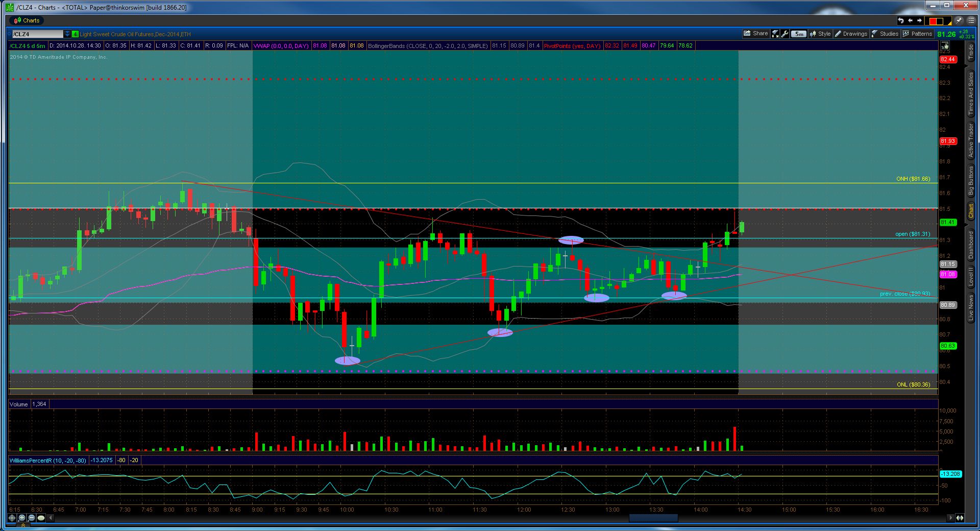The width and height of the screenshot is (980, 531).
Task: Open the Charts tab
Action: 27,20
